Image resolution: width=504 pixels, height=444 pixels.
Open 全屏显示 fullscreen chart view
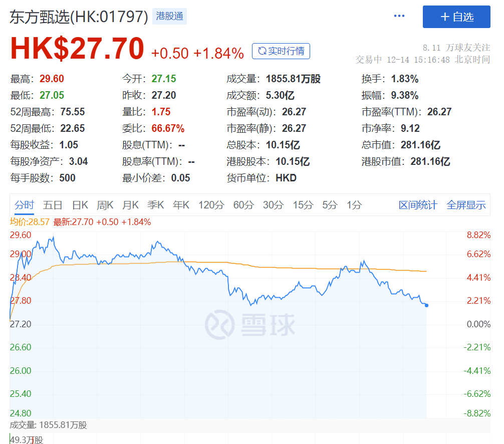[x=466, y=205]
